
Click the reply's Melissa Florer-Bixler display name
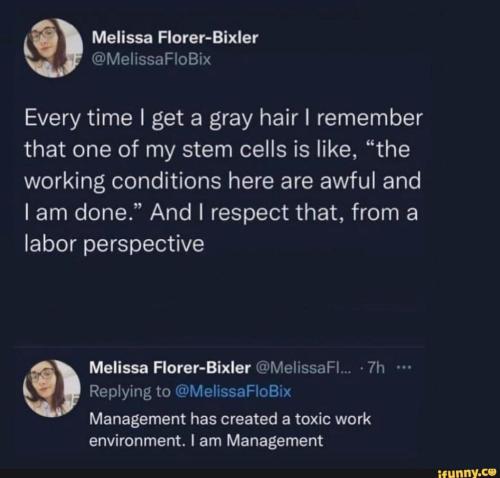[x=170, y=368]
